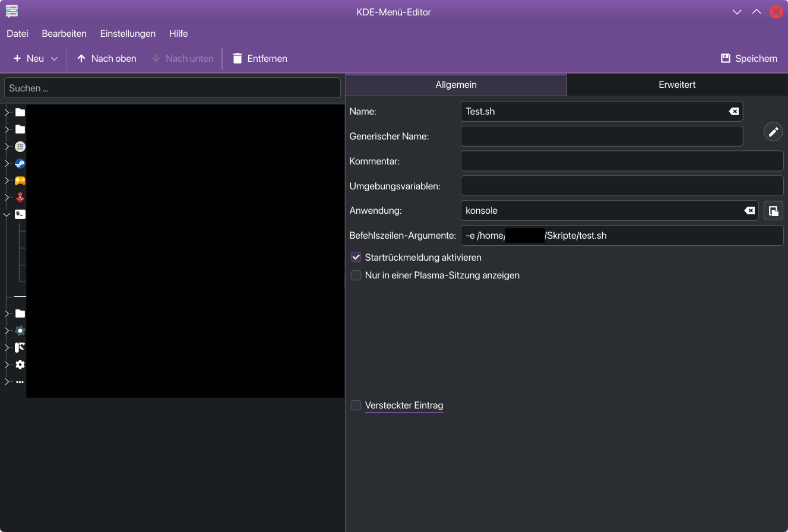Select the terminal prompt category icon
The image size is (788, 532).
click(20, 214)
